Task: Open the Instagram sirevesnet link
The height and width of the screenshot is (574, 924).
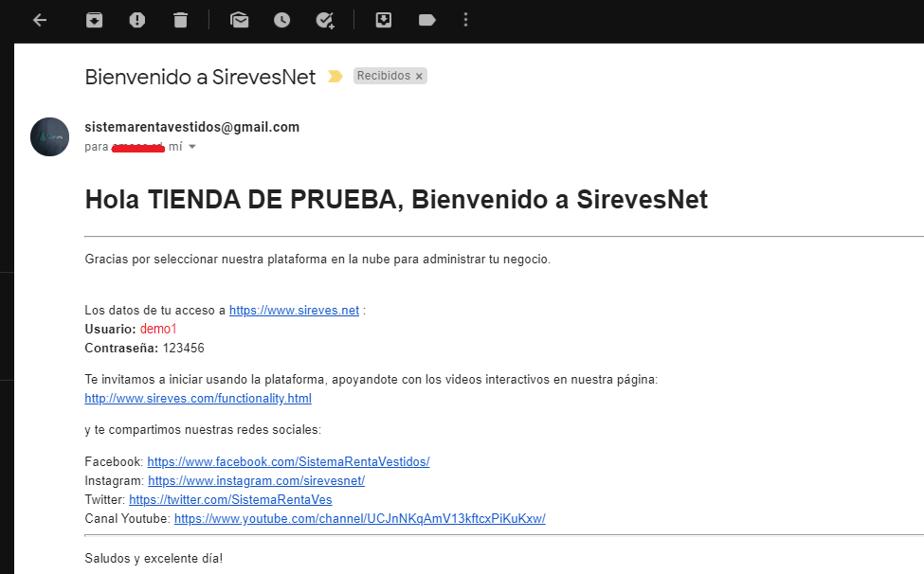Action: point(256,480)
